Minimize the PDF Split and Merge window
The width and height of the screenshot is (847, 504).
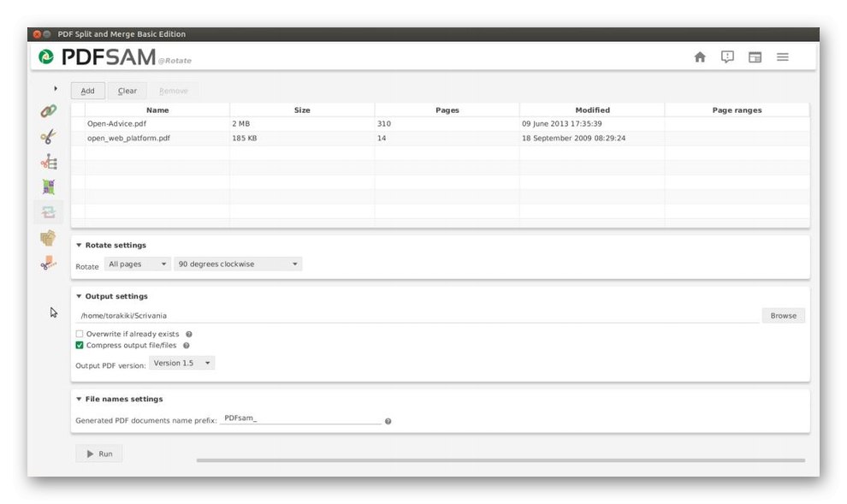[47, 34]
